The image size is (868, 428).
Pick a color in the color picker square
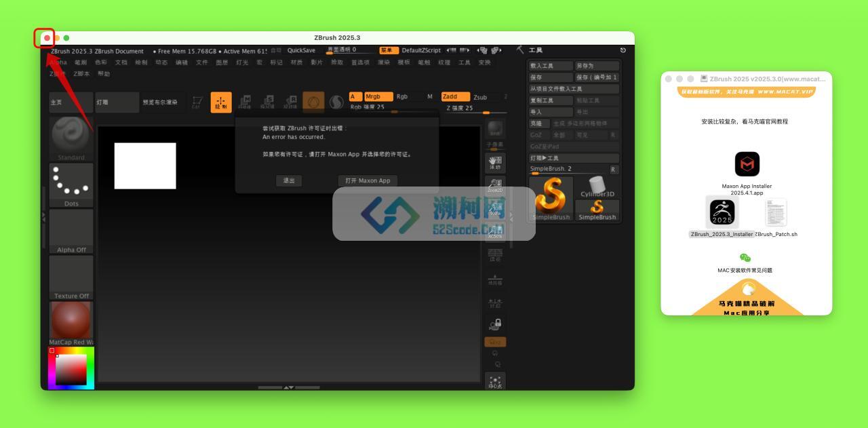[71, 370]
